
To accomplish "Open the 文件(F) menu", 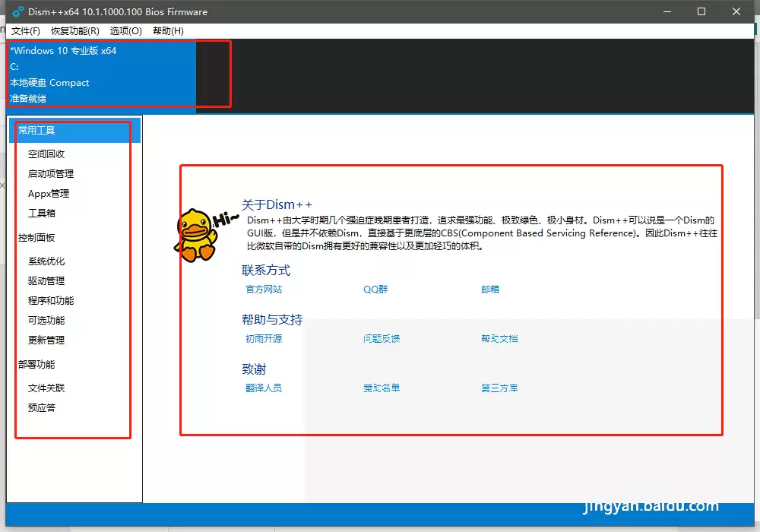I will (x=26, y=31).
